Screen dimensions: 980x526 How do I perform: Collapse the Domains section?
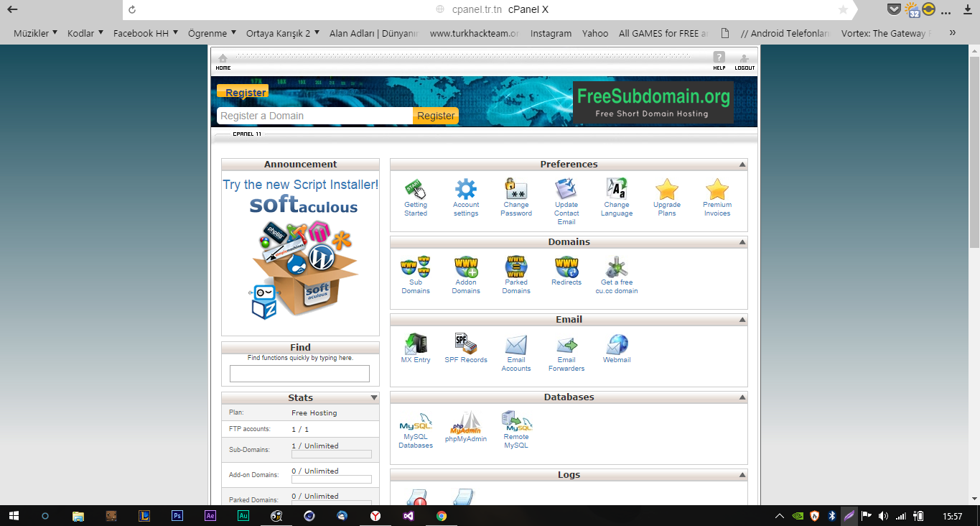coord(742,242)
